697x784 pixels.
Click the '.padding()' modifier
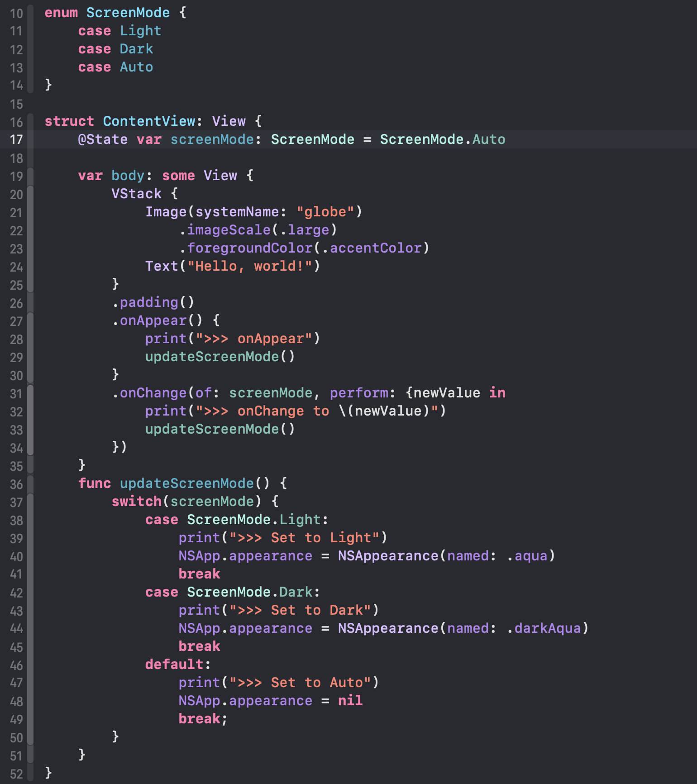(153, 302)
